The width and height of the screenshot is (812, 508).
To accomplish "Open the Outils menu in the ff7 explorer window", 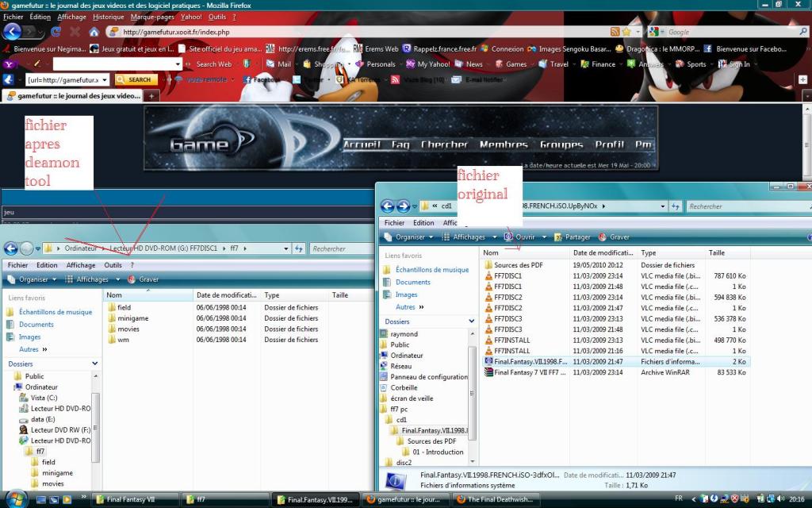I will coord(113,265).
